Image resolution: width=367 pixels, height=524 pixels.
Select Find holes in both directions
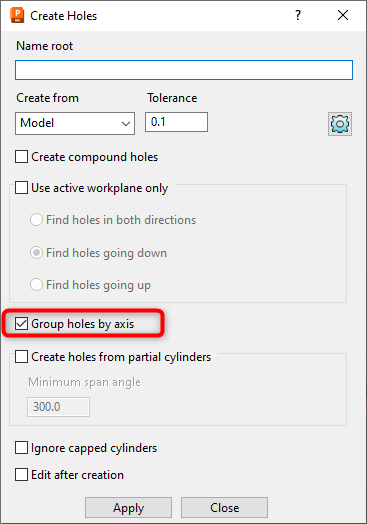[36, 220]
